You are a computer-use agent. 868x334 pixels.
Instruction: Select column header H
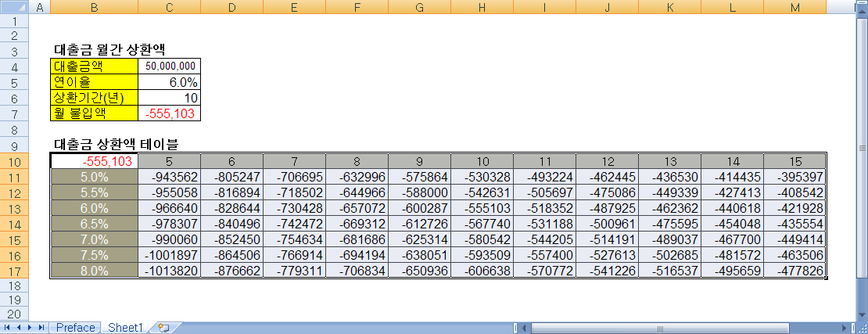click(482, 6)
